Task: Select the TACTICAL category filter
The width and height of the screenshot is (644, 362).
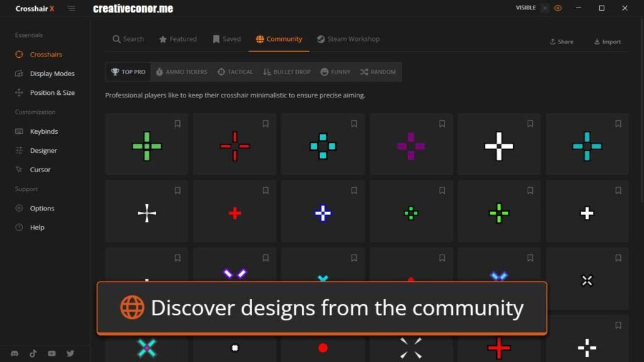Action: (235, 72)
